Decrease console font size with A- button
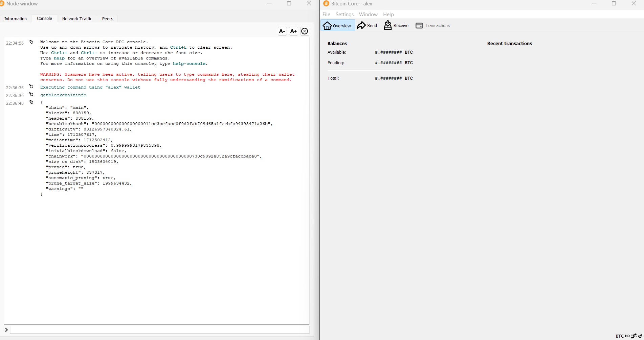Viewport: 644px width, 340px height. pos(282,31)
